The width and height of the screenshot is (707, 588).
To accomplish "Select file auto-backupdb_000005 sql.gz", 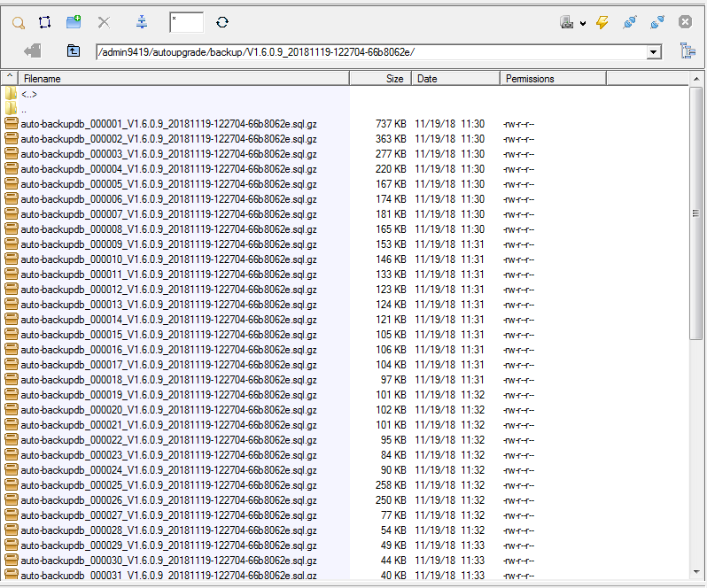I will tap(168, 184).
